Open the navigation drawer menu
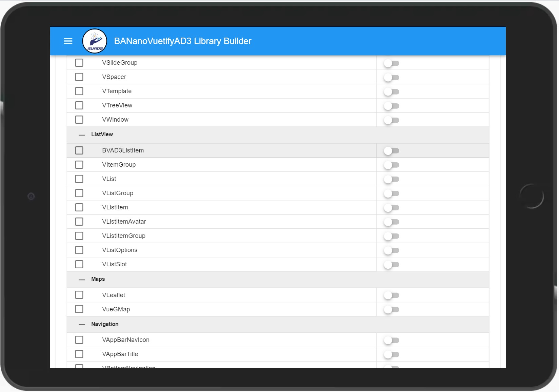Image resolution: width=559 pixels, height=392 pixels. [x=68, y=41]
